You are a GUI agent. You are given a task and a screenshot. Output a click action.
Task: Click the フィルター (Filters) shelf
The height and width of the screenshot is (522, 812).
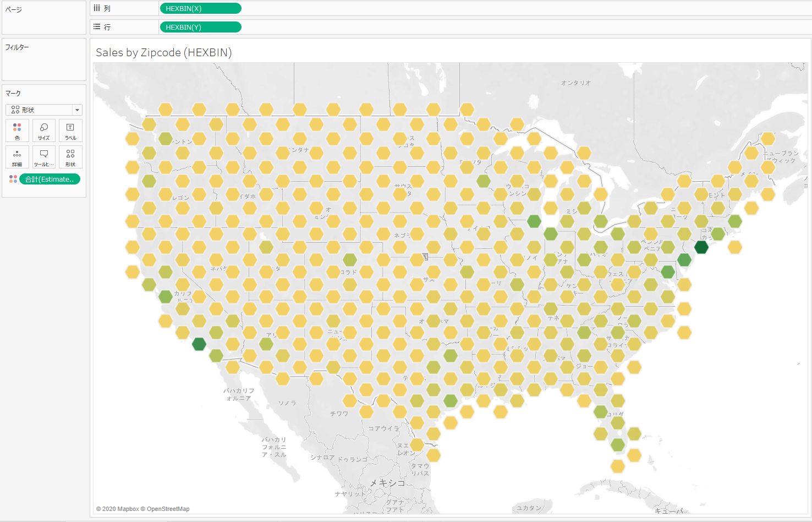pos(44,59)
